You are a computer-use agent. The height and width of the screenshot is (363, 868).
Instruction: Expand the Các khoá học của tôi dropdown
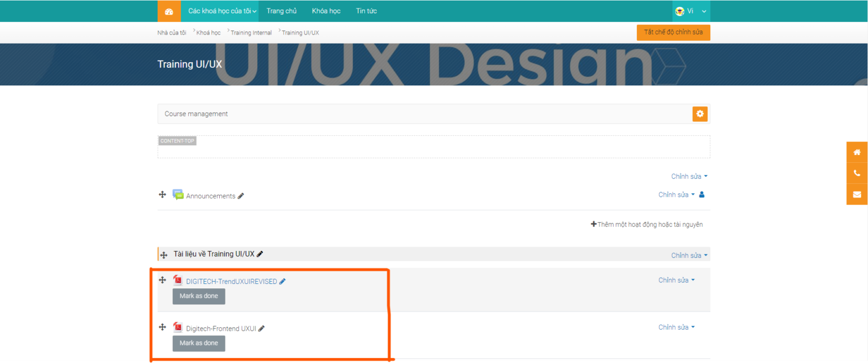pyautogui.click(x=222, y=11)
